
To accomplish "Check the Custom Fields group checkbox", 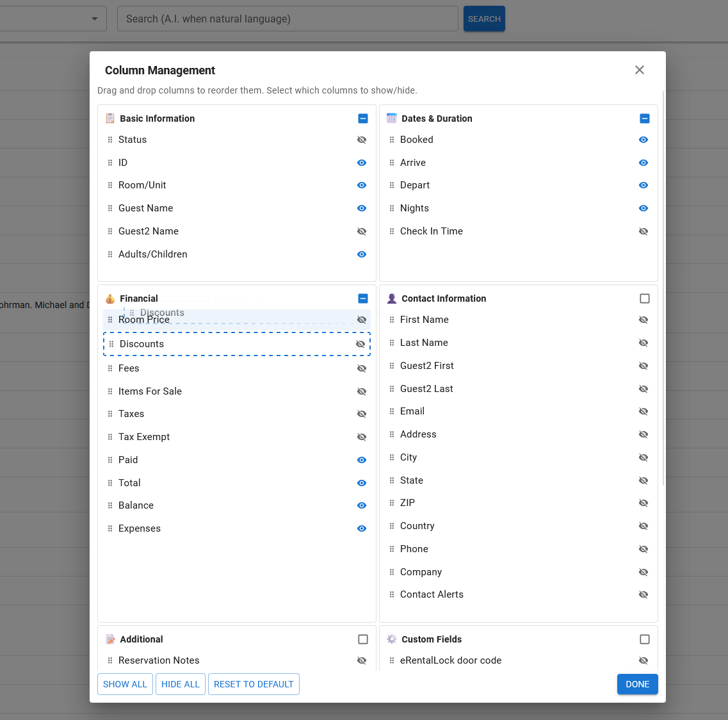I will coord(645,639).
